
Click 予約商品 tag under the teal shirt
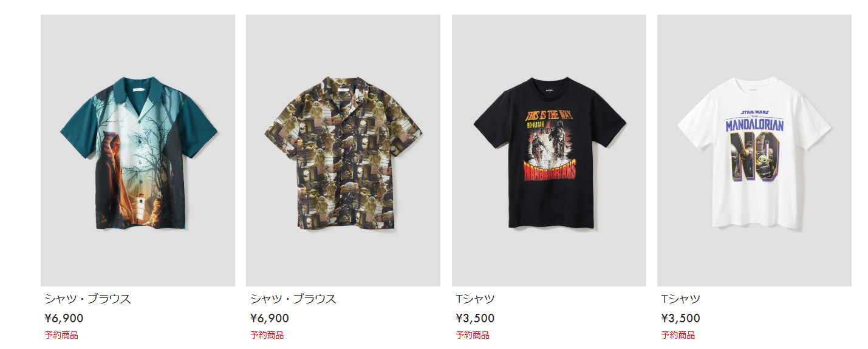click(61, 335)
